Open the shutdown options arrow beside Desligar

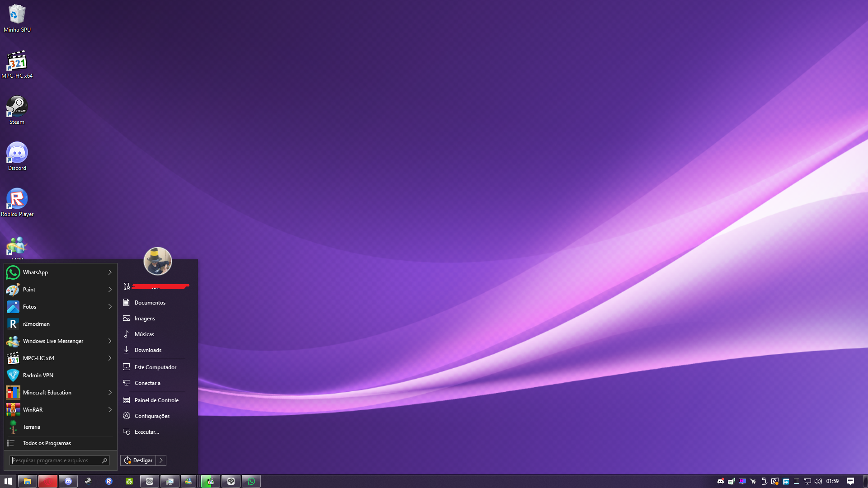[161, 460]
